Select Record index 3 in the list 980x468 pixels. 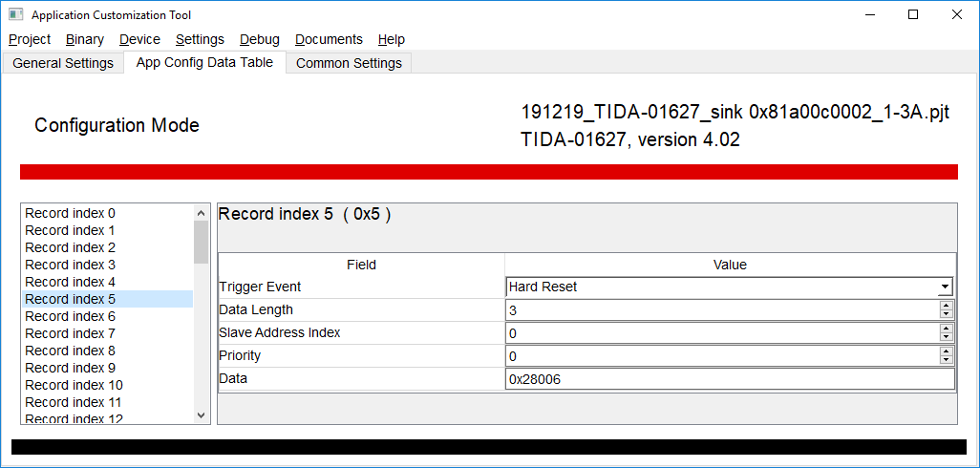[x=108, y=265]
